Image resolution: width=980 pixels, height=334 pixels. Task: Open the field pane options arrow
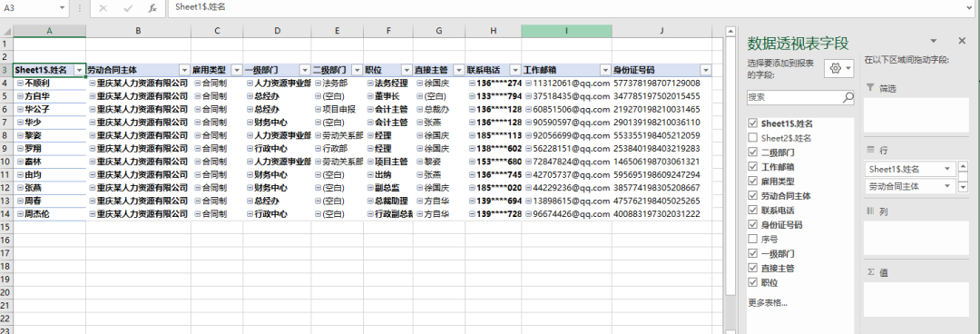(x=934, y=41)
